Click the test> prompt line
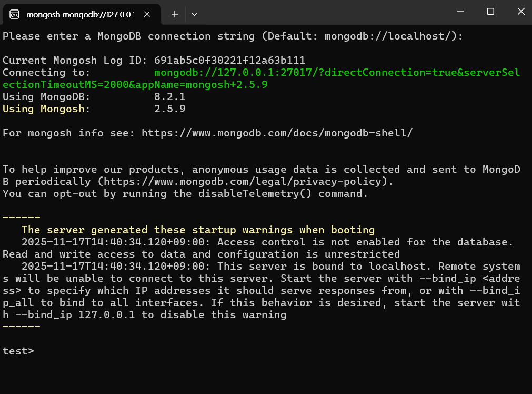The width and height of the screenshot is (532, 394). pos(18,351)
